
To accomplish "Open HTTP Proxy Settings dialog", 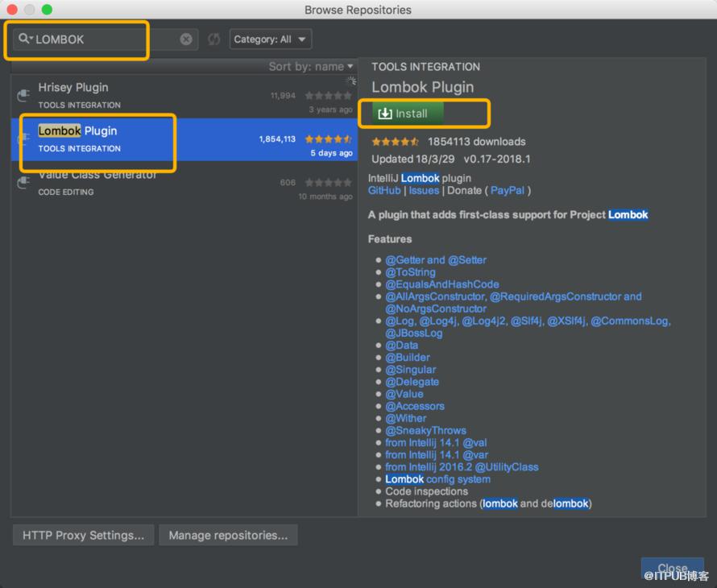I will (83, 535).
